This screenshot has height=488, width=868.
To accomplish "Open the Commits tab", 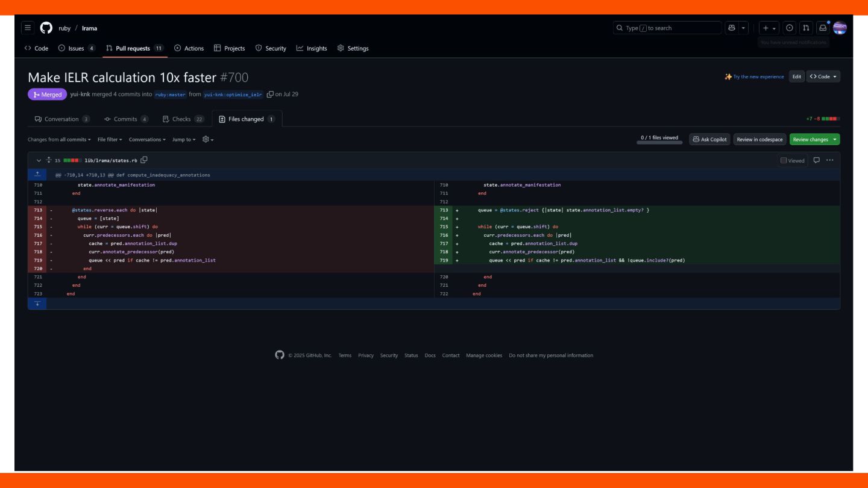I will point(125,119).
